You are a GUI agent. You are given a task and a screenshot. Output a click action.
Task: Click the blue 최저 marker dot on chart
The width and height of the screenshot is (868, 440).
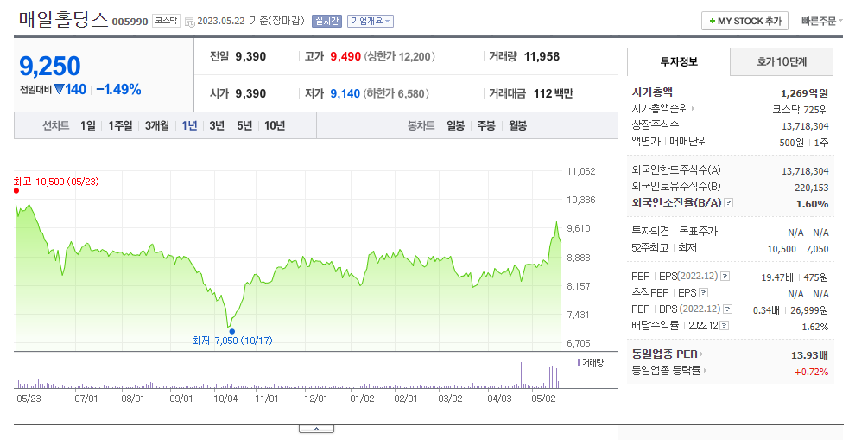click(x=232, y=331)
